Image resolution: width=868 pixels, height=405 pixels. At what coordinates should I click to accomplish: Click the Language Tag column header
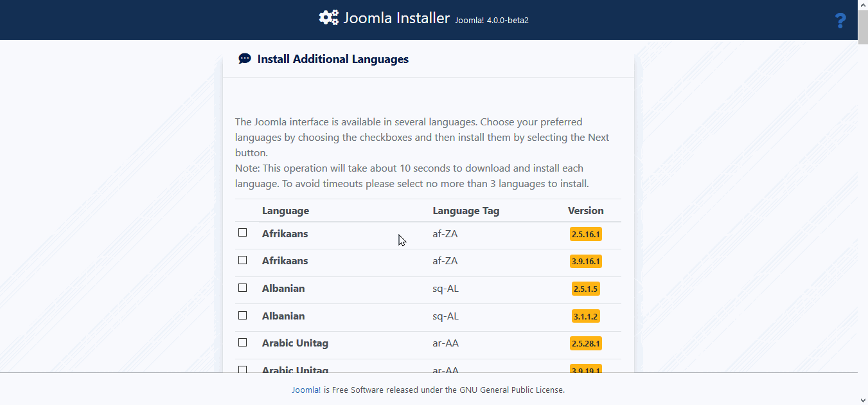466,211
